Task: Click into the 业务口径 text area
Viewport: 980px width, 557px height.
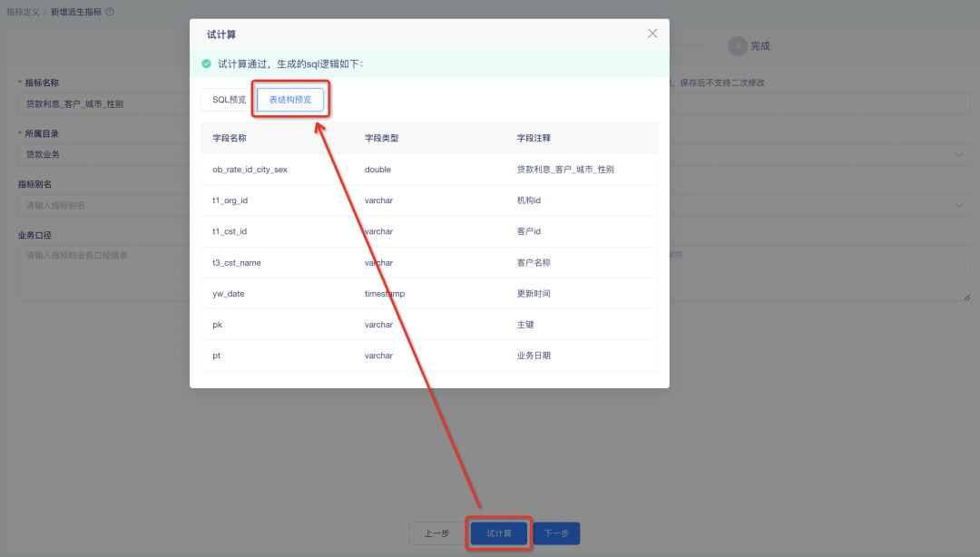Action: tap(100, 272)
